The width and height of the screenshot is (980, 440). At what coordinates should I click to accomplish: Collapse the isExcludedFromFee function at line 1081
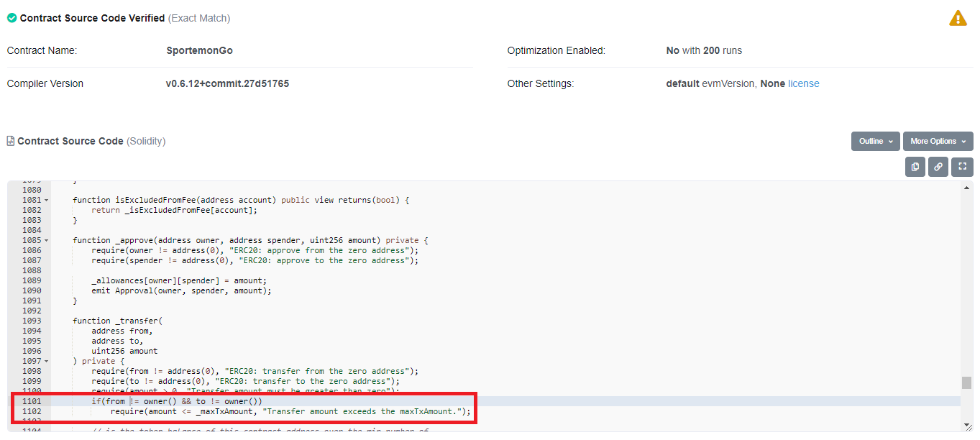point(47,200)
